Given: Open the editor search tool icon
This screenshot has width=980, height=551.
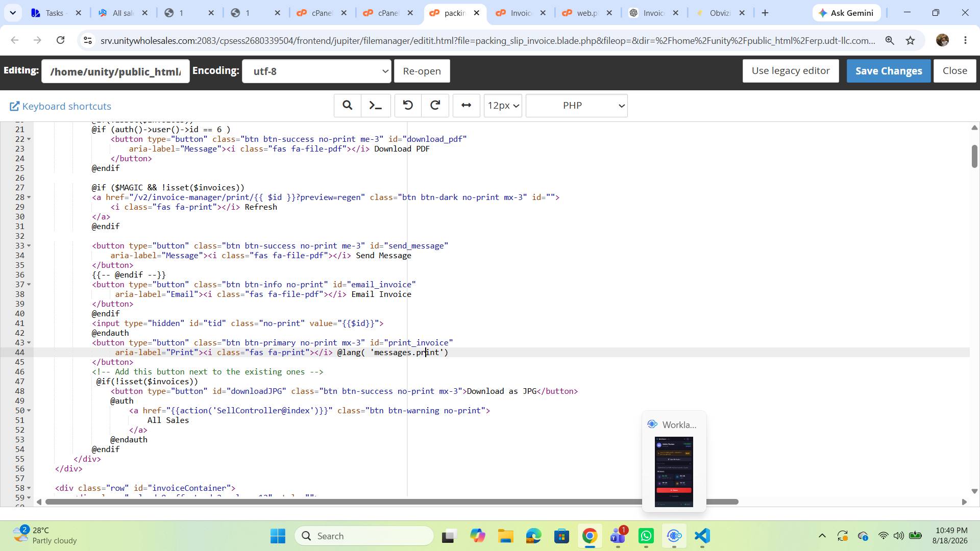Looking at the screenshot, I should 348,106.
